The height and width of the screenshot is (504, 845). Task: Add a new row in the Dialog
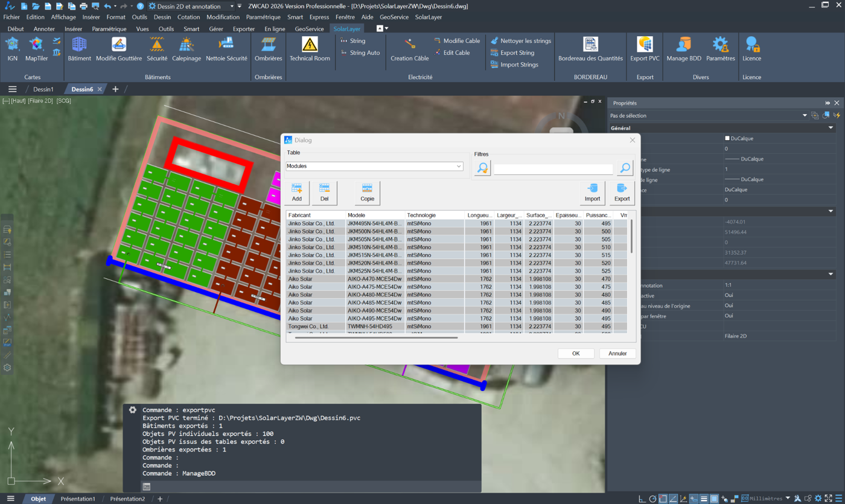297,193
